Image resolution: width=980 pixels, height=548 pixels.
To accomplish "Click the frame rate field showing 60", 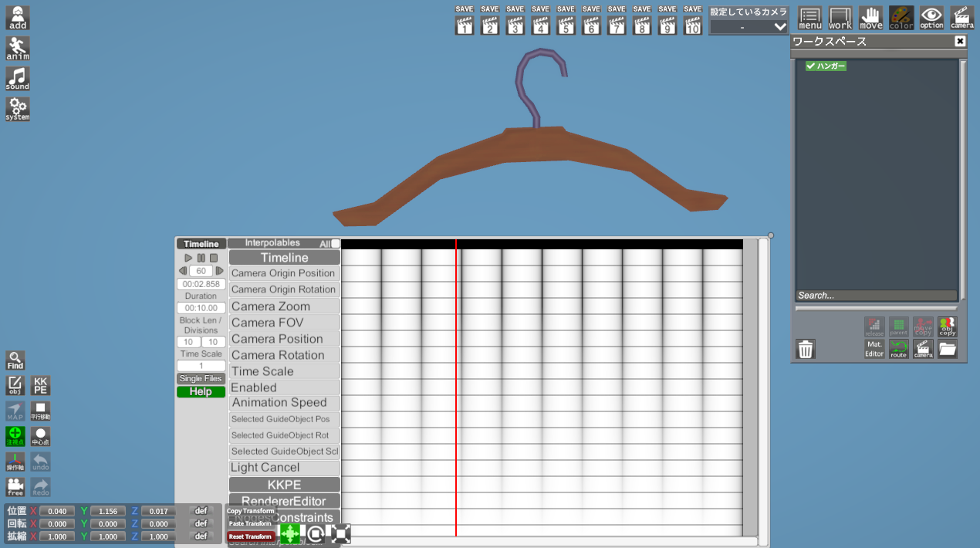I will point(201,271).
